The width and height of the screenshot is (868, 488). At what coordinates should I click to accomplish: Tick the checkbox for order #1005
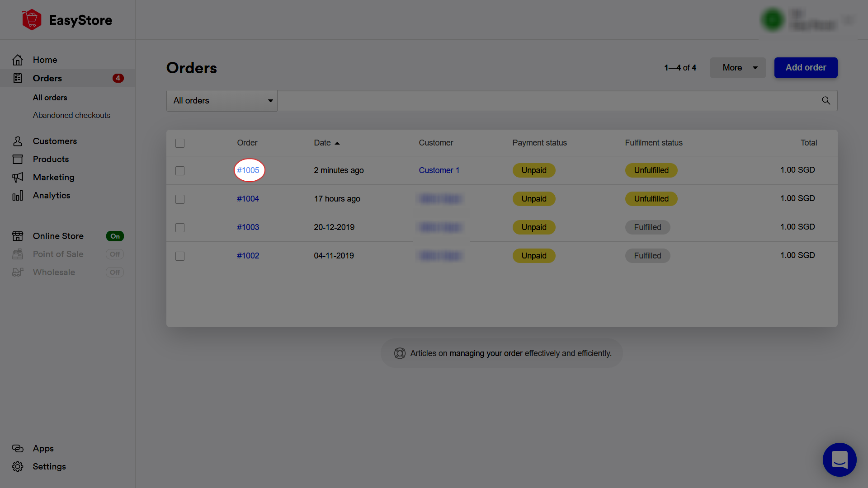[x=180, y=171]
